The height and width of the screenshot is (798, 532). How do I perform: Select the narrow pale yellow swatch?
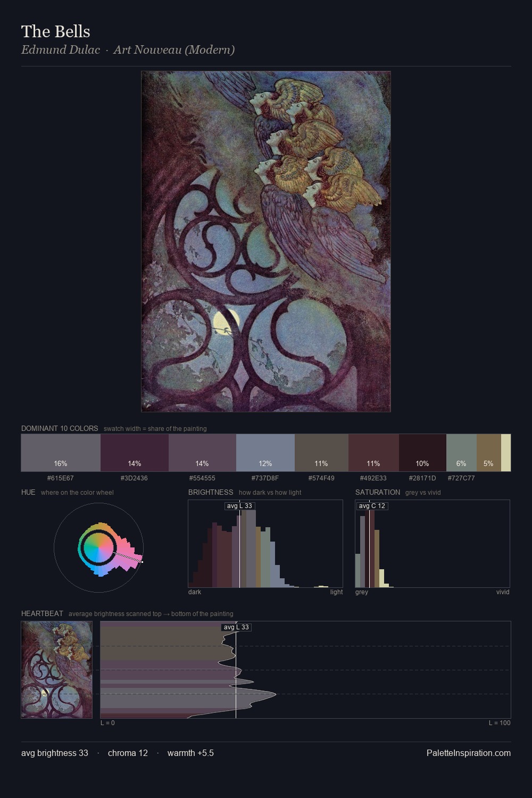pos(506,453)
